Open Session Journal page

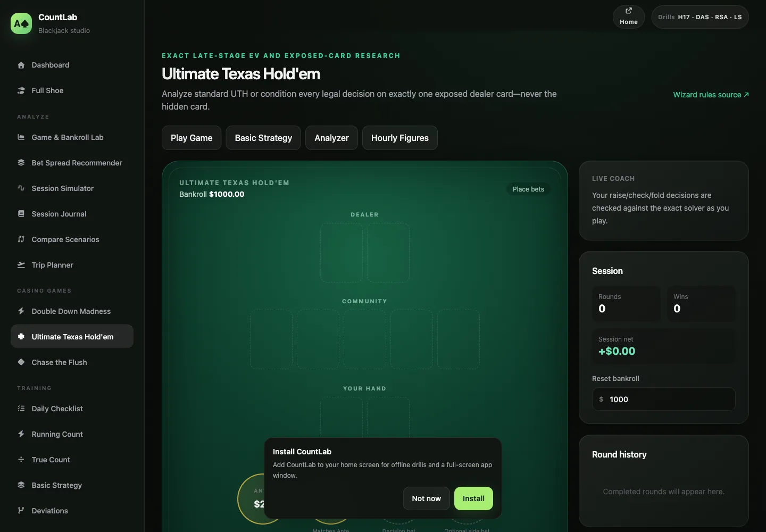(72, 214)
